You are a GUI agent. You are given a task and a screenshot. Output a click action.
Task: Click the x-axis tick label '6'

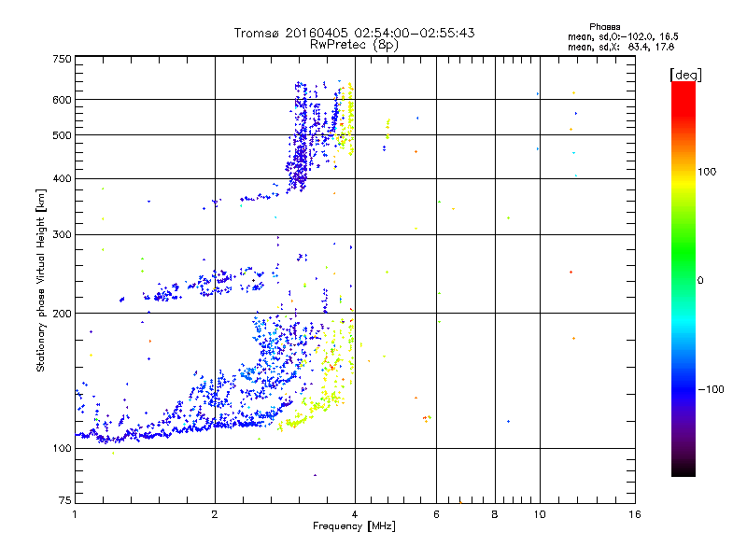pyautogui.click(x=436, y=514)
